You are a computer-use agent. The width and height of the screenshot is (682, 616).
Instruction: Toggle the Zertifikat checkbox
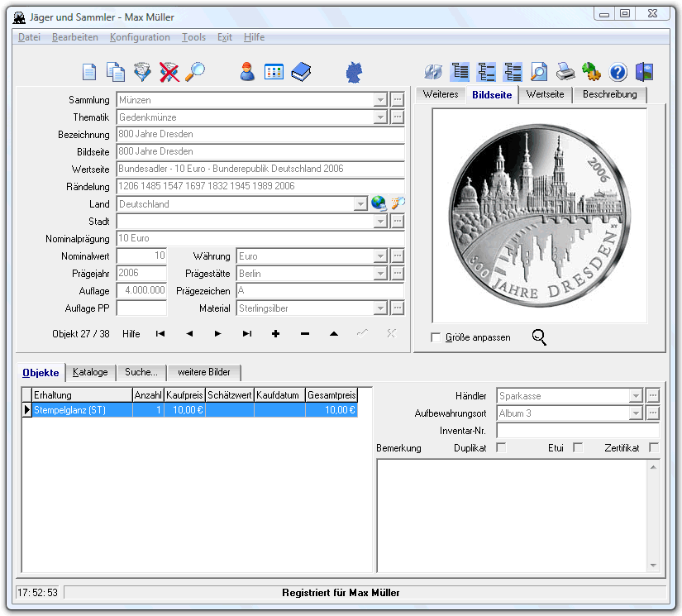pos(654,447)
